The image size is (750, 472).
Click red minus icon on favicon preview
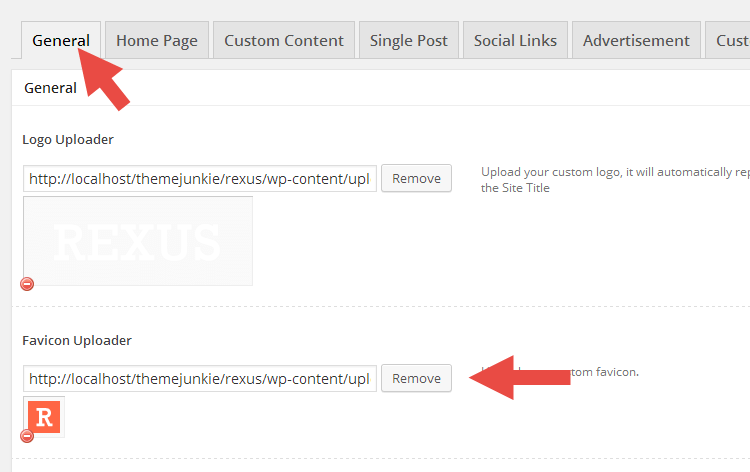[x=27, y=436]
